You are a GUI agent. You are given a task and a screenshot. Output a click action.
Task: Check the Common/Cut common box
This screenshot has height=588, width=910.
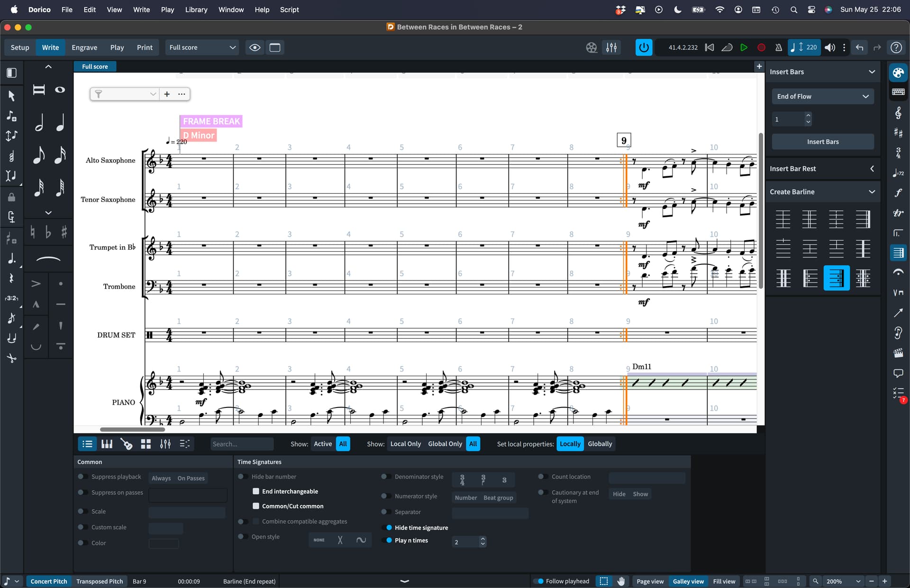(x=256, y=506)
